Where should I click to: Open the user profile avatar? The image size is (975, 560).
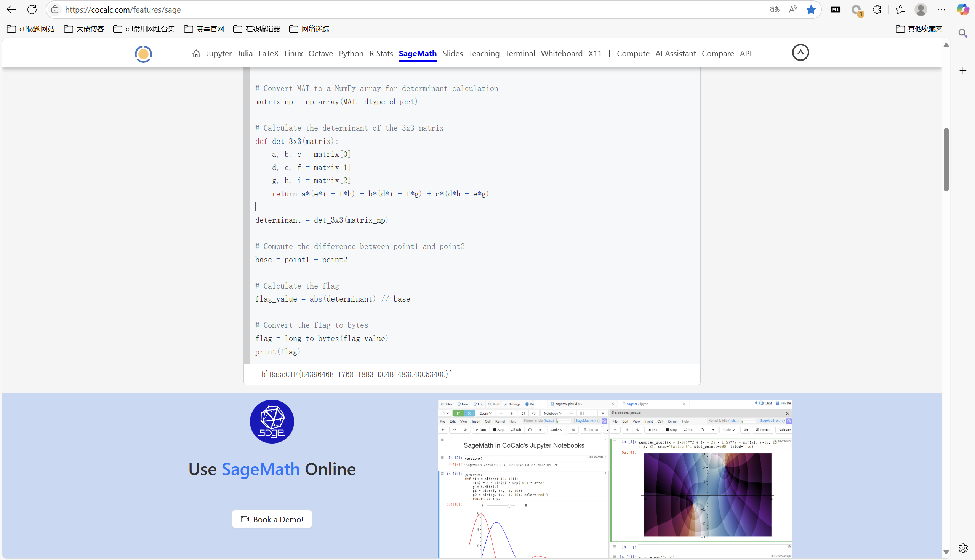(921, 10)
